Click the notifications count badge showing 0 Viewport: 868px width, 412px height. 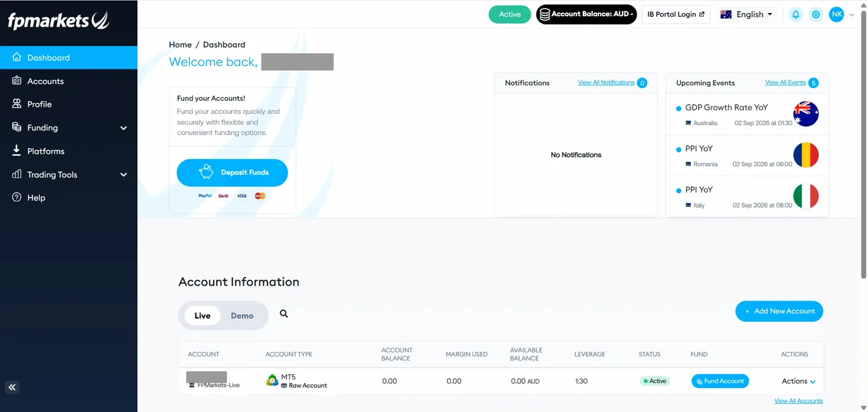click(x=642, y=83)
